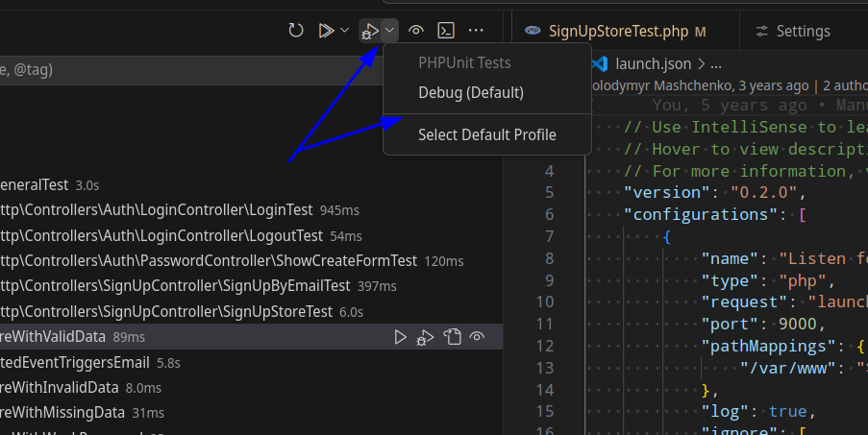Image resolution: width=868 pixels, height=435 pixels.
Task: Debug the selected WithValidData test
Action: [426, 337]
